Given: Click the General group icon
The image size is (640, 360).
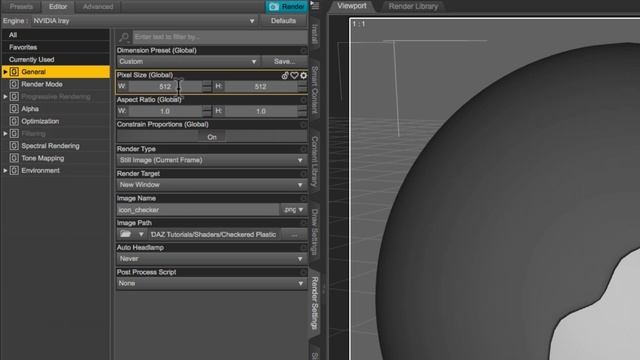Looking at the screenshot, I should tap(14, 72).
